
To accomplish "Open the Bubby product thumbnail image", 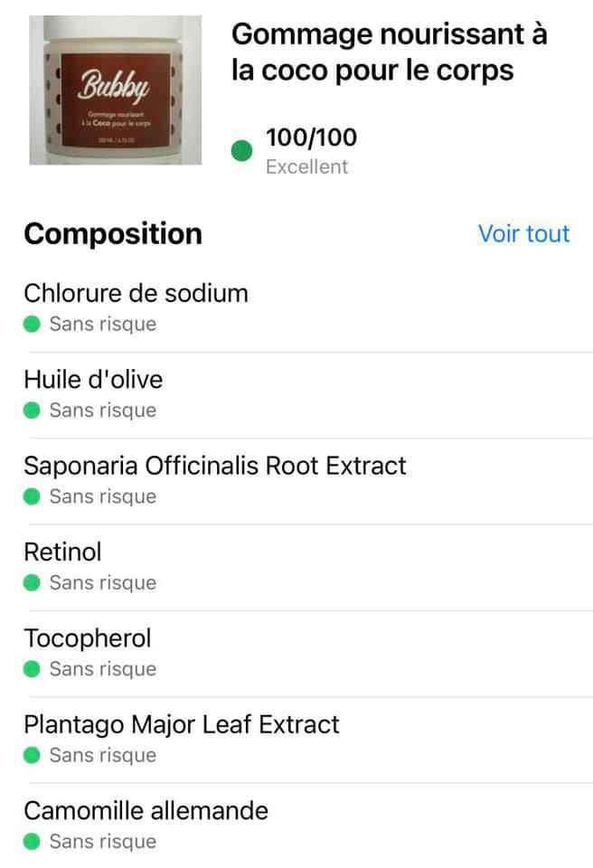I will coord(117,91).
